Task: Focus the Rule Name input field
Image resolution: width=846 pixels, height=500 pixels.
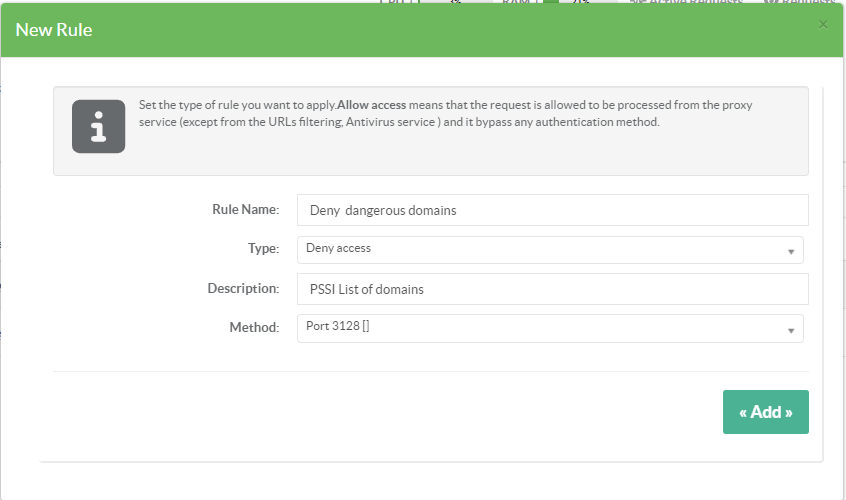Action: tap(552, 210)
